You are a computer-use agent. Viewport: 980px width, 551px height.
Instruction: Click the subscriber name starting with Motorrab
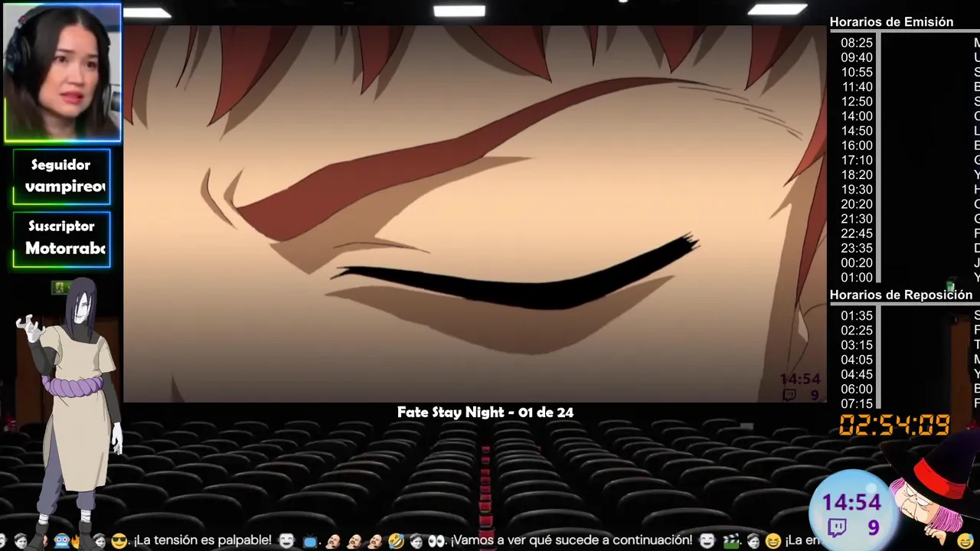click(65, 248)
